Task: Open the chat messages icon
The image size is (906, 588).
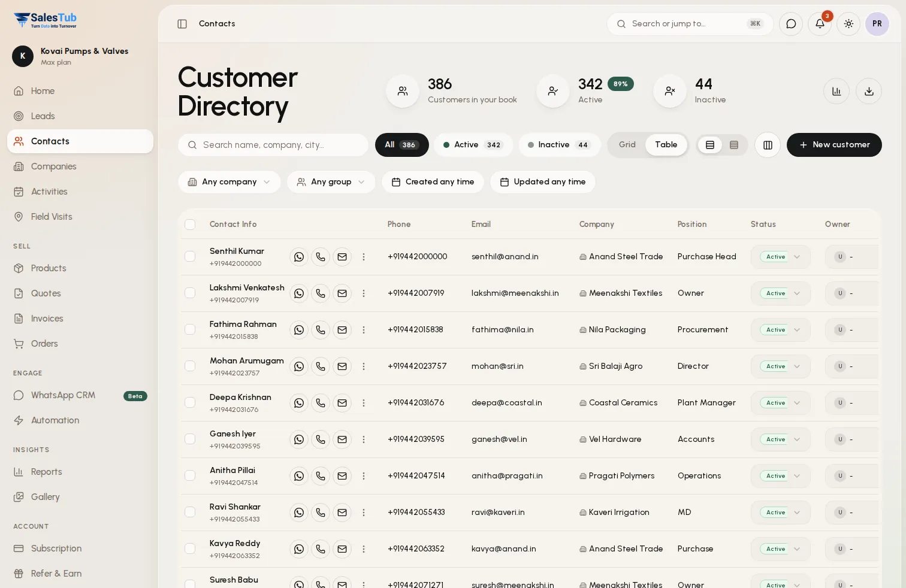Action: click(791, 24)
